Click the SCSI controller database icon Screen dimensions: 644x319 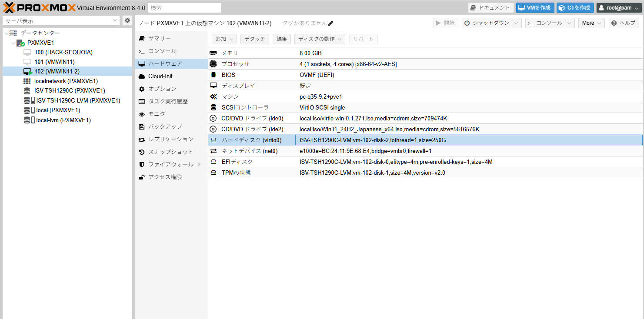pos(213,107)
